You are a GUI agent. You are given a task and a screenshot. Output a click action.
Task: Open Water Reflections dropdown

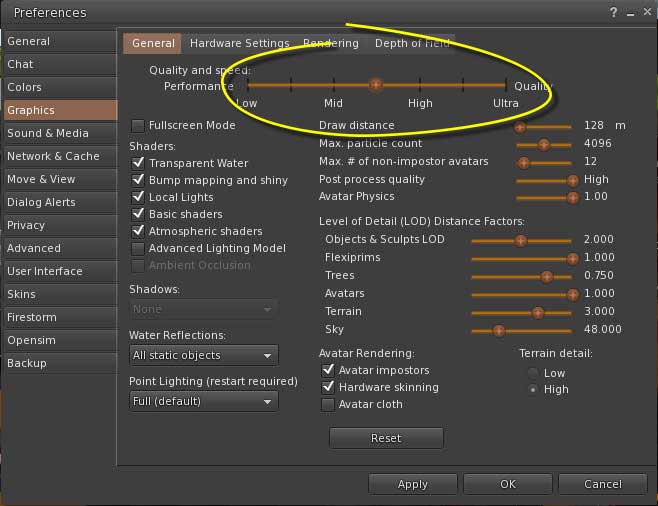click(203, 355)
